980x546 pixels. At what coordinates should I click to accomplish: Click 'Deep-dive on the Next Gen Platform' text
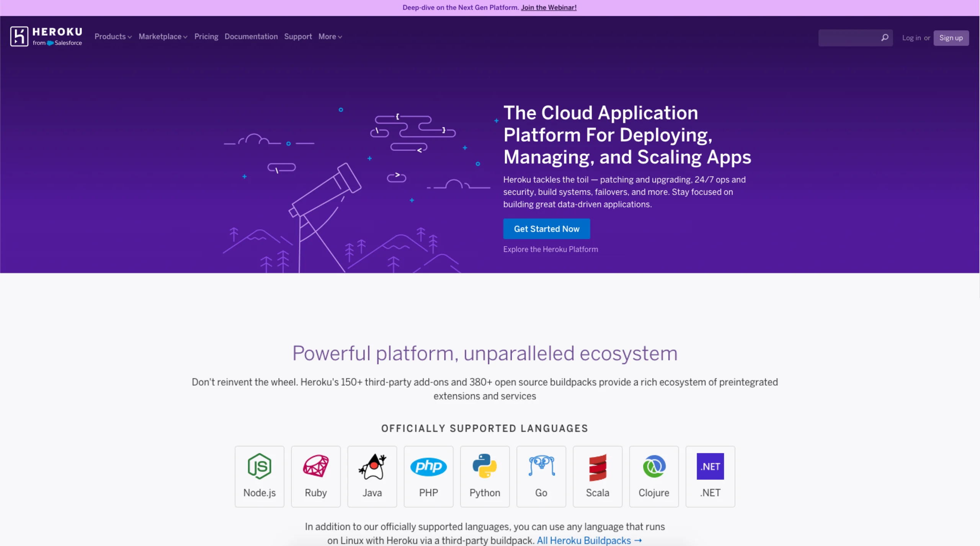(x=461, y=7)
